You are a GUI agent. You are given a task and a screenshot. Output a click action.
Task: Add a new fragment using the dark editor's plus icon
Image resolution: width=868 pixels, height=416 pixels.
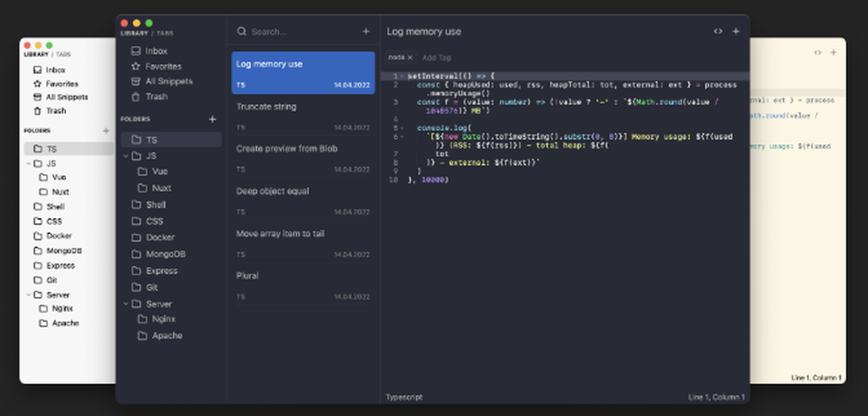point(736,31)
